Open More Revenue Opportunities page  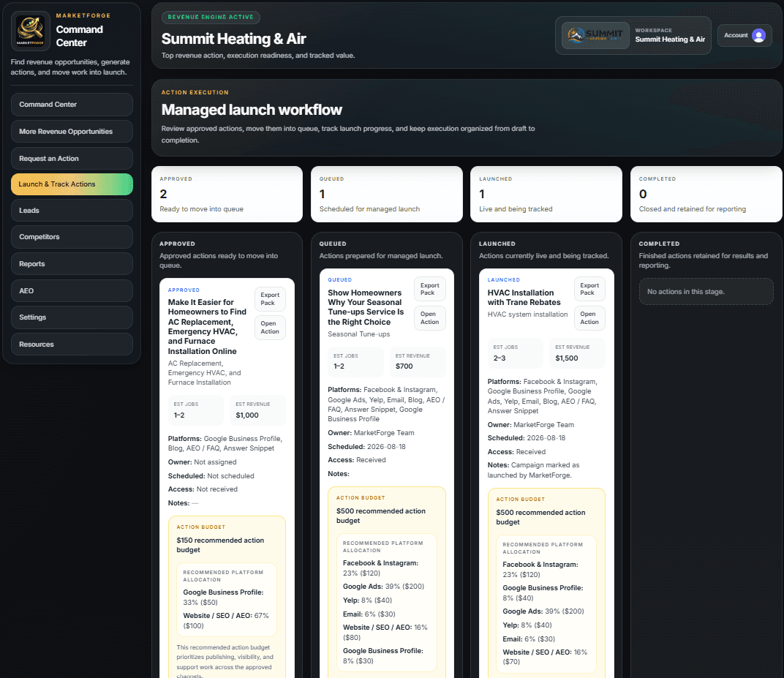tap(72, 132)
